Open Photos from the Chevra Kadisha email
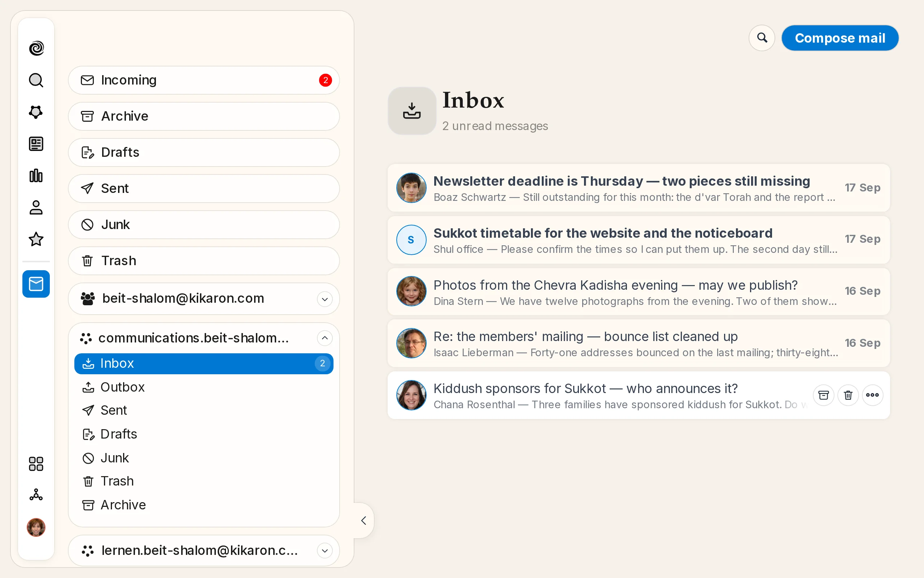924x578 pixels. coord(638,292)
